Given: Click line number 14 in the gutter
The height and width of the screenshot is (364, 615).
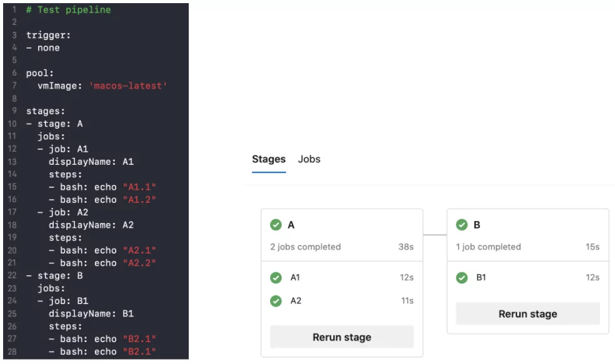Looking at the screenshot, I should tap(12, 174).
